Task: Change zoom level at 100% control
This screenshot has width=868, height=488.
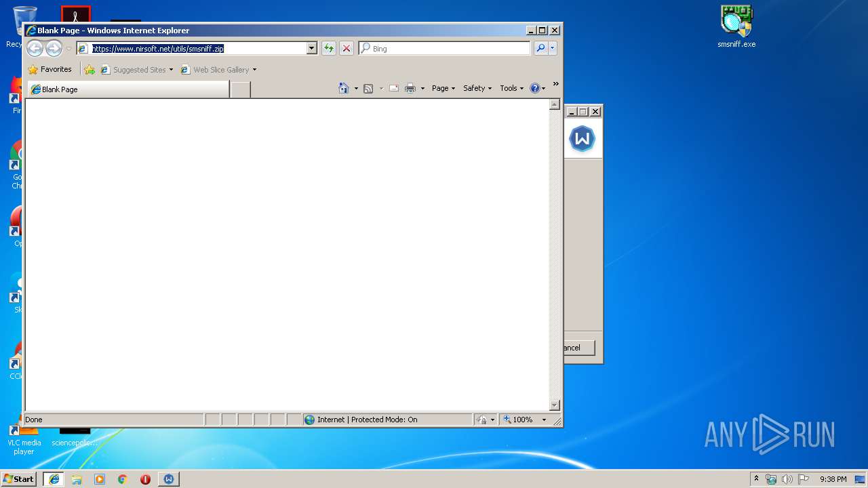Action: pos(525,420)
